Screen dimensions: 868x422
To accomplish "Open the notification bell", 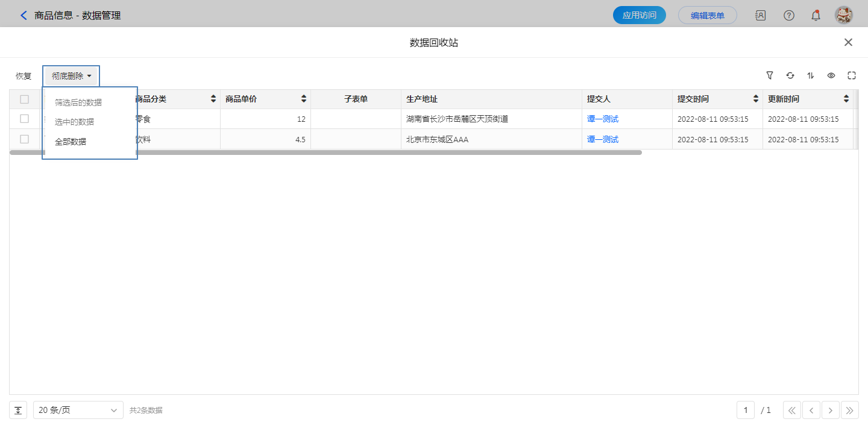I will (816, 16).
